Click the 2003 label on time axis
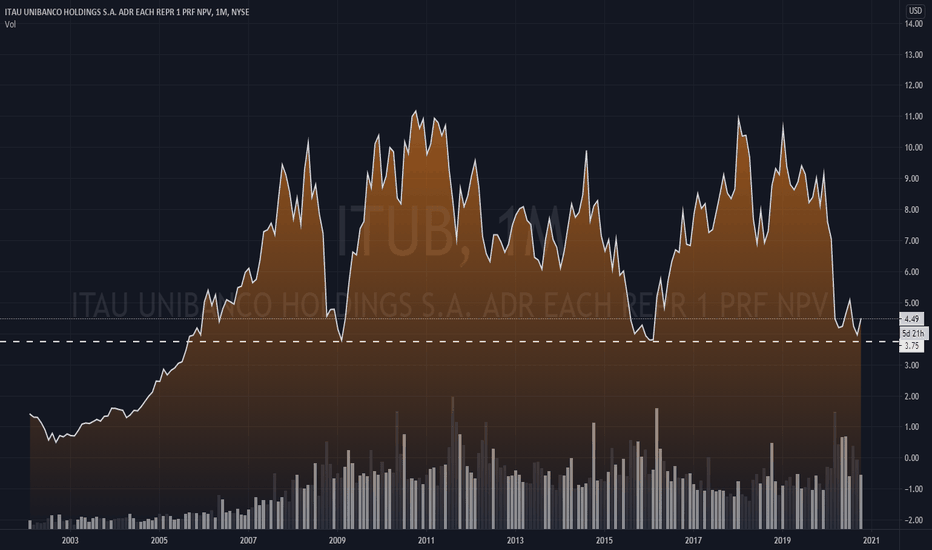The width and height of the screenshot is (932, 550). pos(70,540)
